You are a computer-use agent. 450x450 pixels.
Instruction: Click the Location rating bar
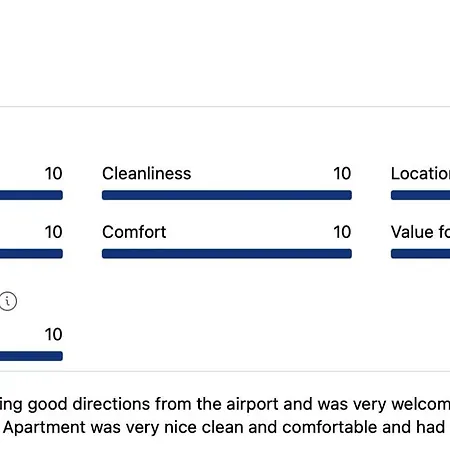point(420,195)
